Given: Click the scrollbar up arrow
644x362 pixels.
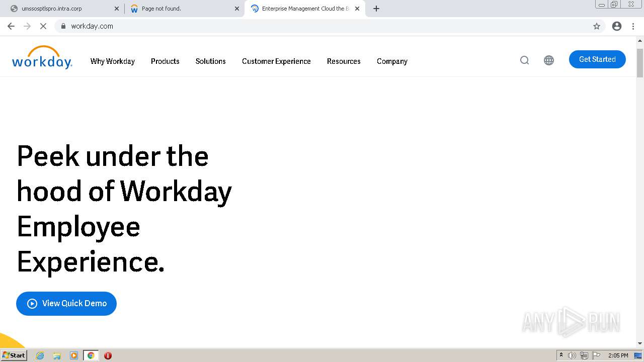Looking at the screenshot, I should tap(640, 40).
